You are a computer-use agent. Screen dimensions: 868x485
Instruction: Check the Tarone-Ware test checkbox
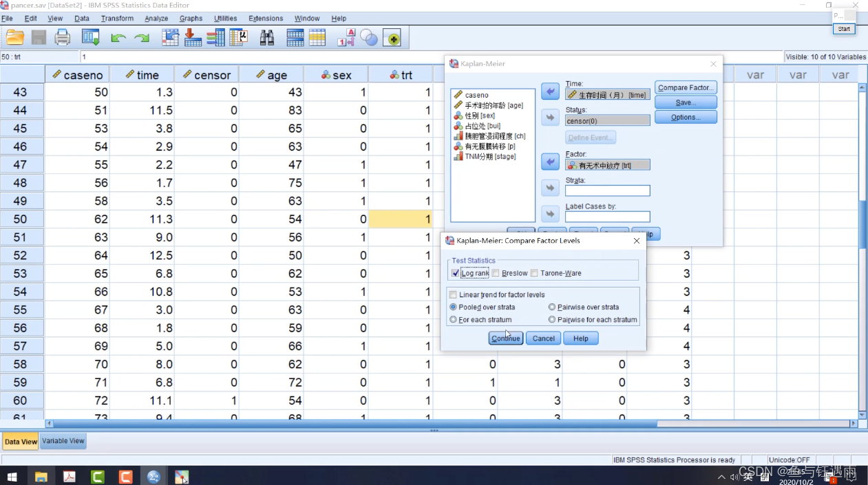point(534,273)
